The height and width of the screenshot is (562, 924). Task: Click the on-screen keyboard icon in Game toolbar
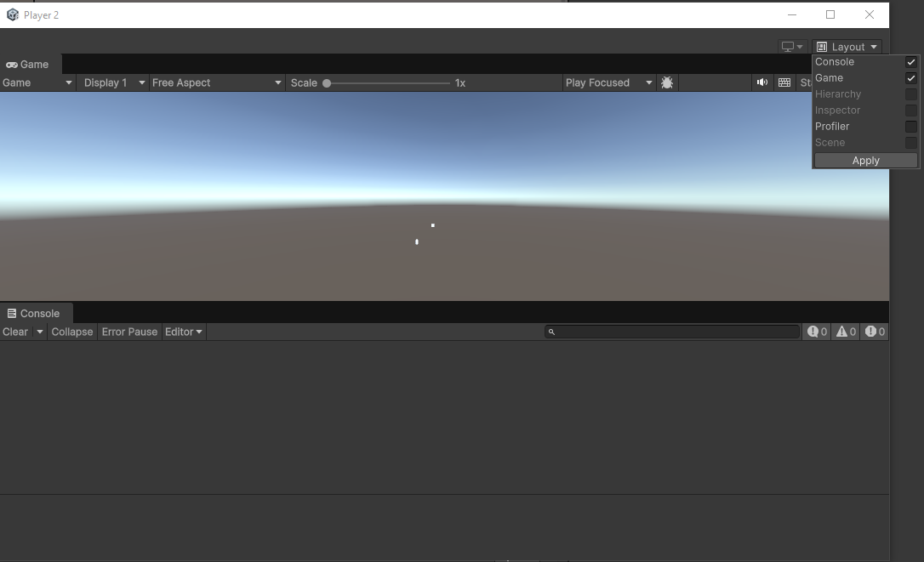pos(784,82)
